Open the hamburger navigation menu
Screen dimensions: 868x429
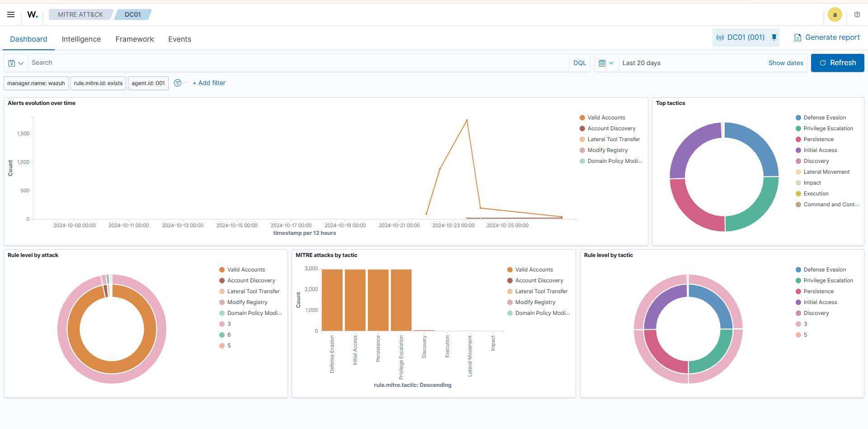click(10, 14)
